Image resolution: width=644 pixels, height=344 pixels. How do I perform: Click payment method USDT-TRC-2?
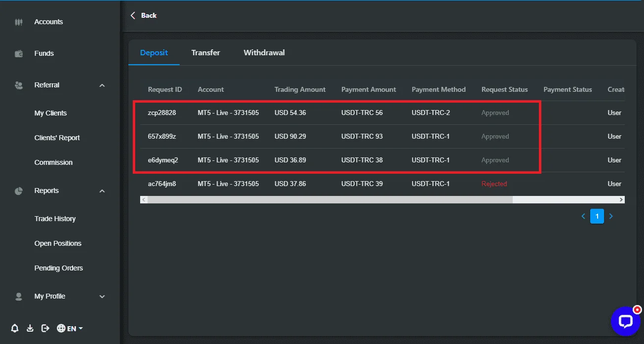tap(431, 113)
